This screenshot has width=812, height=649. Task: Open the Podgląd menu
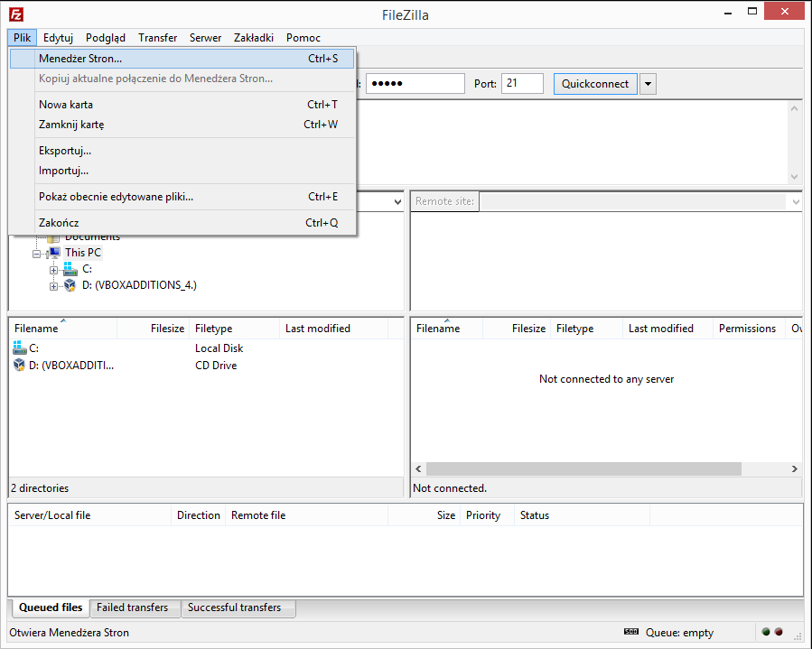[106, 38]
